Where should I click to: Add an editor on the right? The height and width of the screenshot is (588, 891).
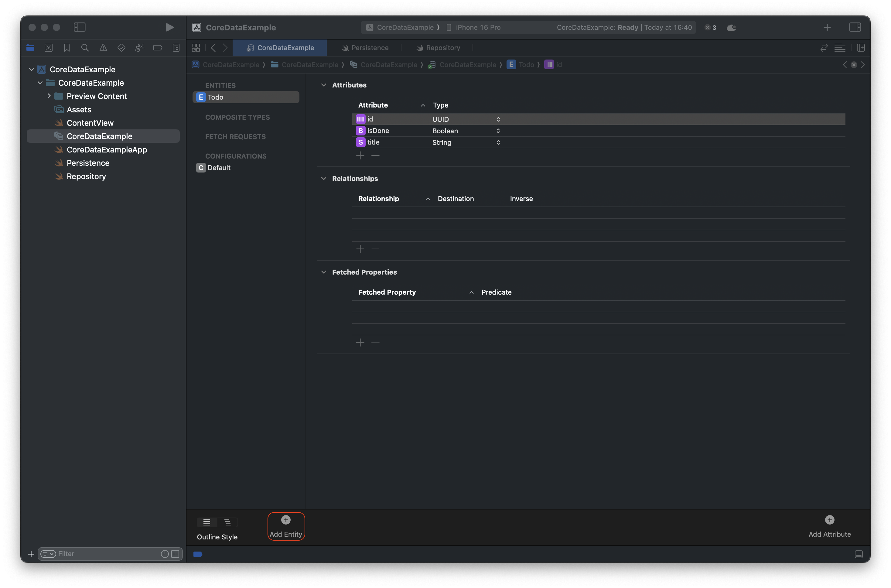[861, 48]
